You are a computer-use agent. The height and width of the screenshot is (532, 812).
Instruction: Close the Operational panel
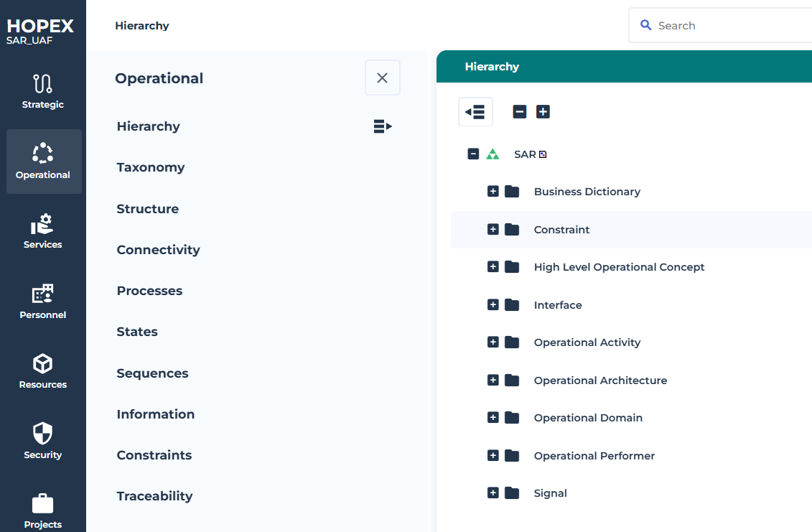pyautogui.click(x=383, y=78)
